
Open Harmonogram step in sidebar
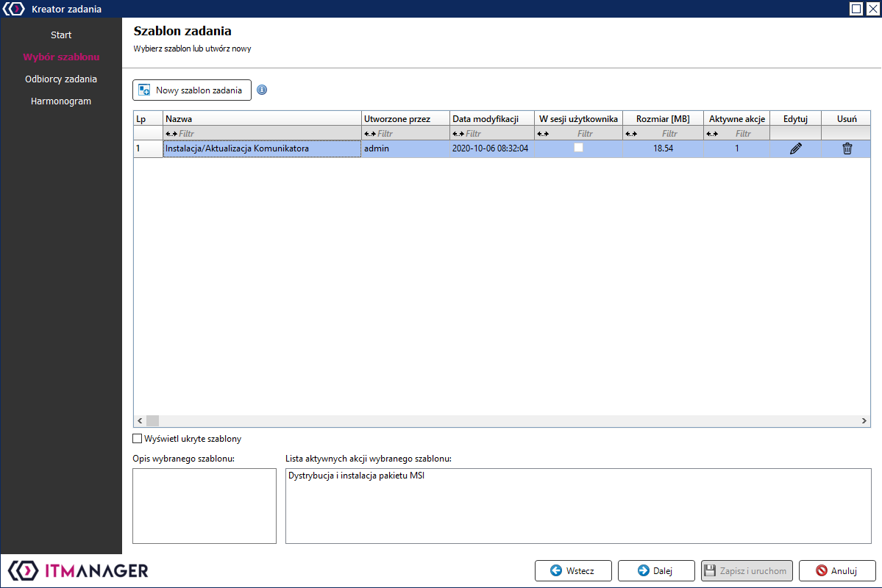61,101
